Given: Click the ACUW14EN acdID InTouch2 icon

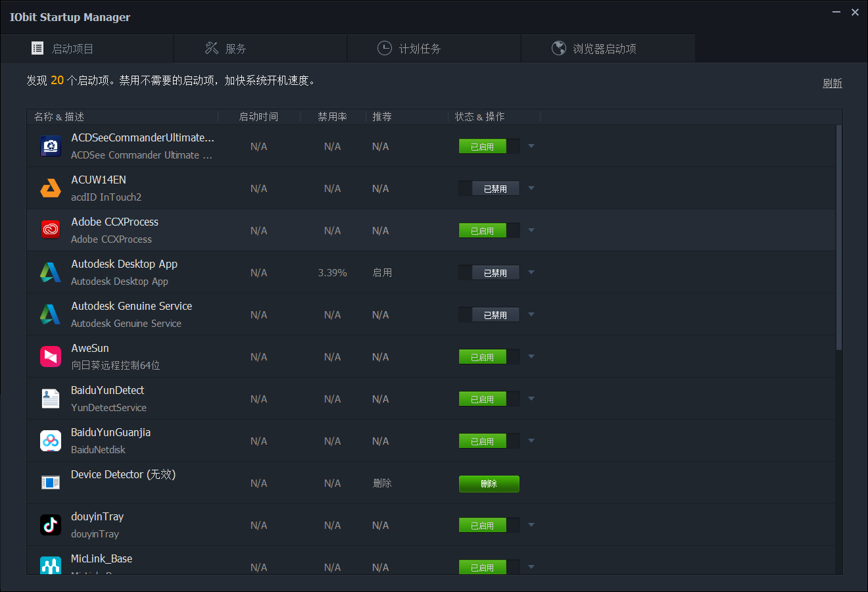Looking at the screenshot, I should (x=51, y=188).
